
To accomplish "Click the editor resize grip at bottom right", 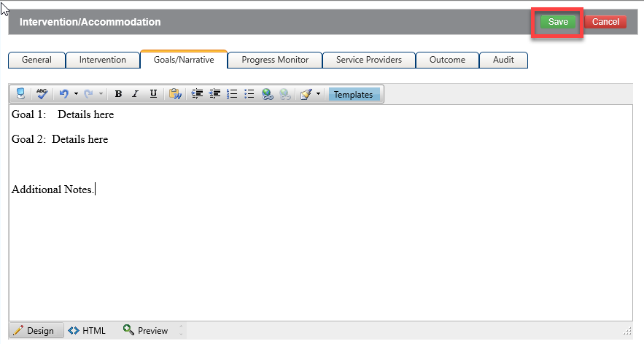I will pyautogui.click(x=627, y=332).
